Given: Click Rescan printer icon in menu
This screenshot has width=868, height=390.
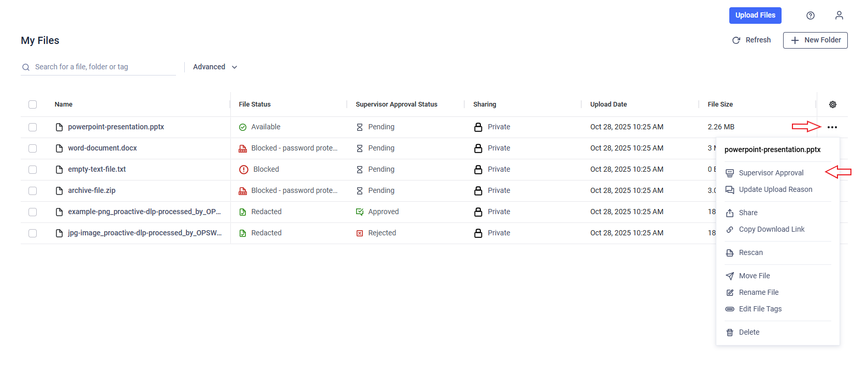Looking at the screenshot, I should coord(730,253).
